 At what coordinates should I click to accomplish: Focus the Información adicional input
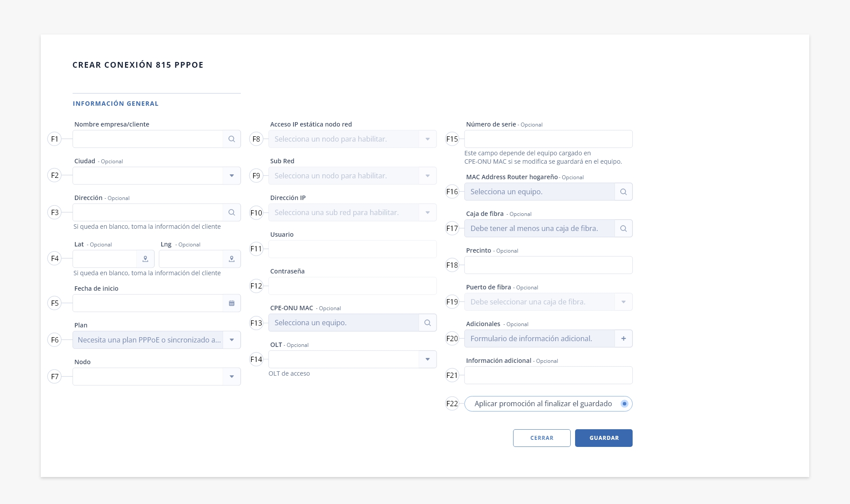(549, 375)
